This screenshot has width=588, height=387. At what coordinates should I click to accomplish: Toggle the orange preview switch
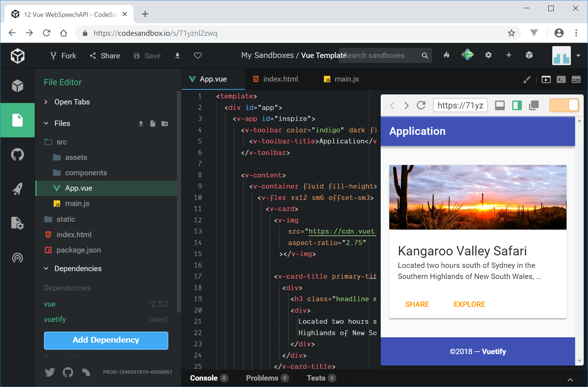coord(564,105)
